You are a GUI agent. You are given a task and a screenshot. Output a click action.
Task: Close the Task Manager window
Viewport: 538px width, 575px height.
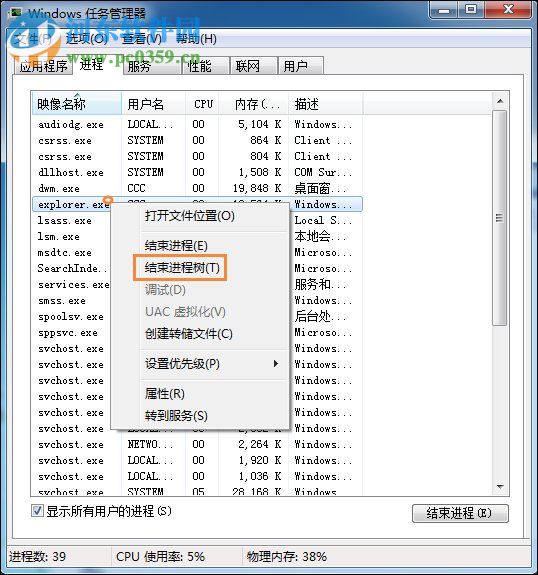[508, 10]
